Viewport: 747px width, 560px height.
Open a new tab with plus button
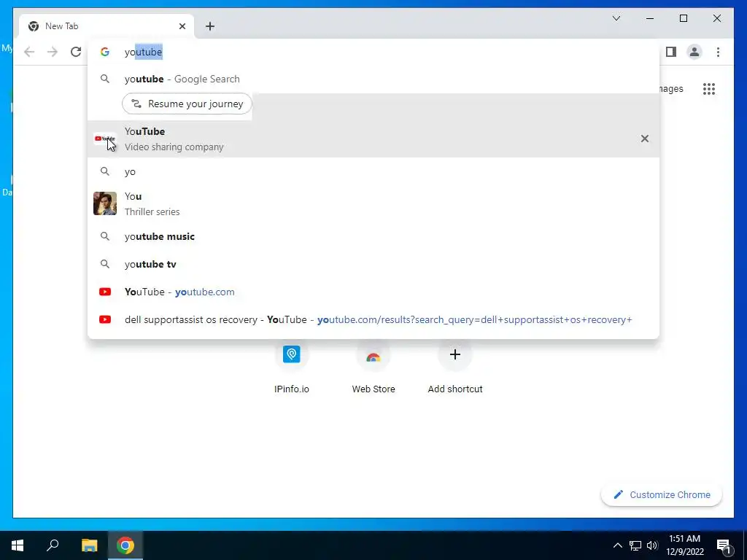pyautogui.click(x=210, y=26)
